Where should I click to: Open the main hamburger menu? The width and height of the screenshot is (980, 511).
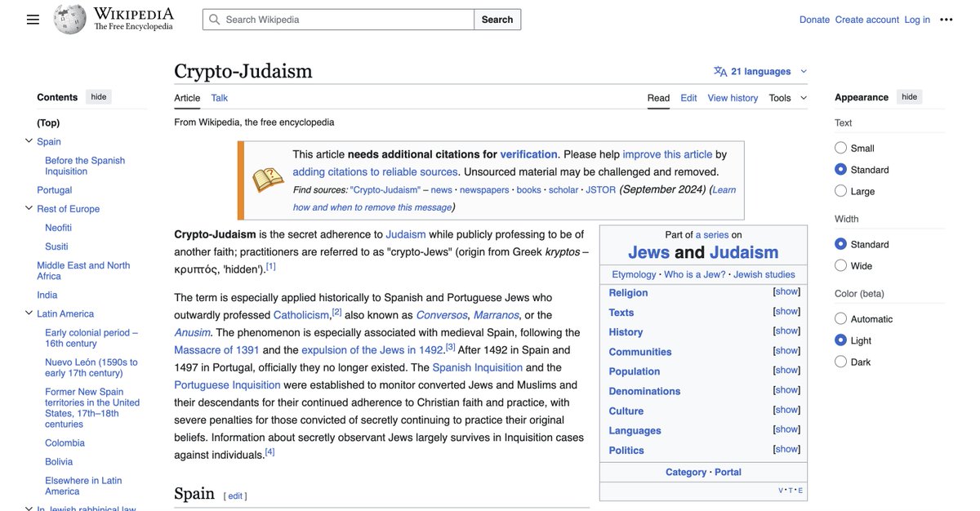[x=33, y=20]
